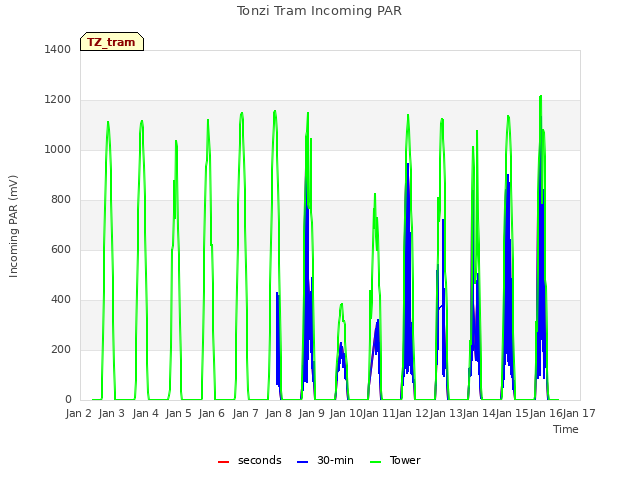Viewport: 640px width, 480px height.
Task: Click the Incoming PAR (mV) axis label
Action: pyautogui.click(x=13, y=226)
